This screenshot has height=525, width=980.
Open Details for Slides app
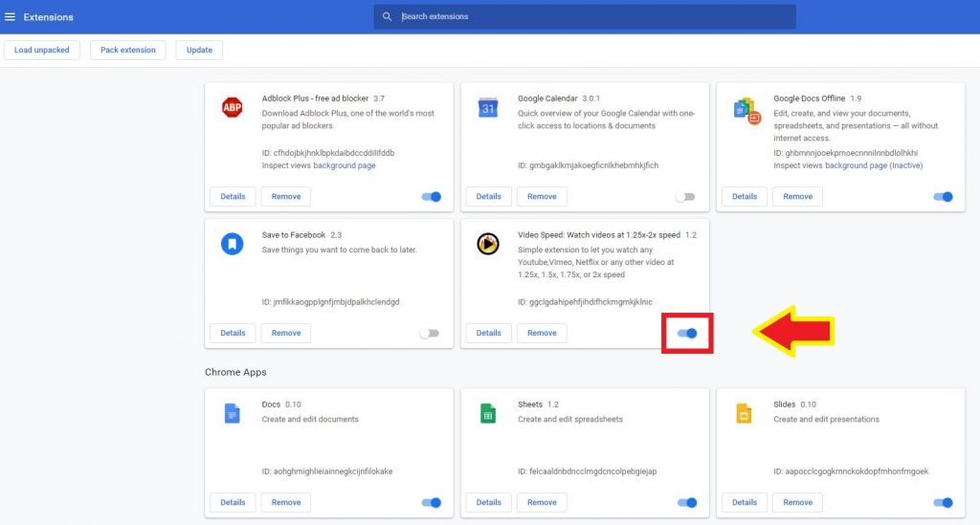(745, 502)
